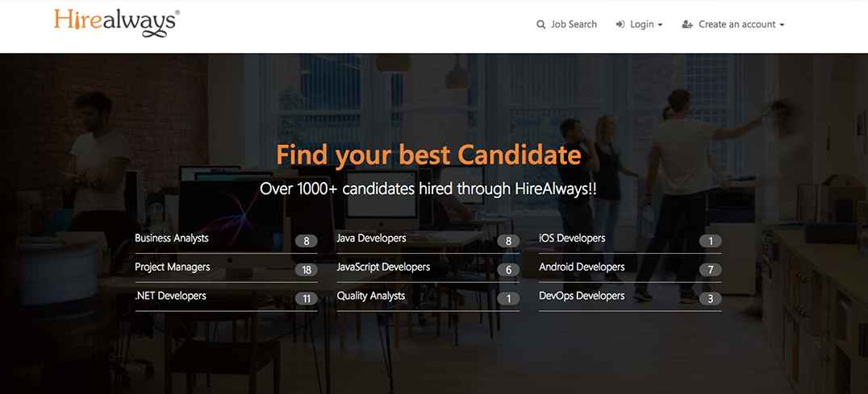Screen dimensions: 868x394
Task: Click the Create an account user icon
Action: 687,25
